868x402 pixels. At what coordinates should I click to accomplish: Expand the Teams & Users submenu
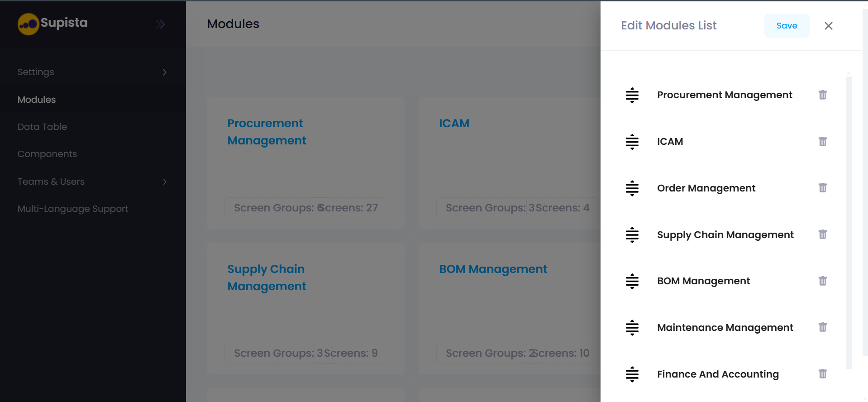[165, 182]
